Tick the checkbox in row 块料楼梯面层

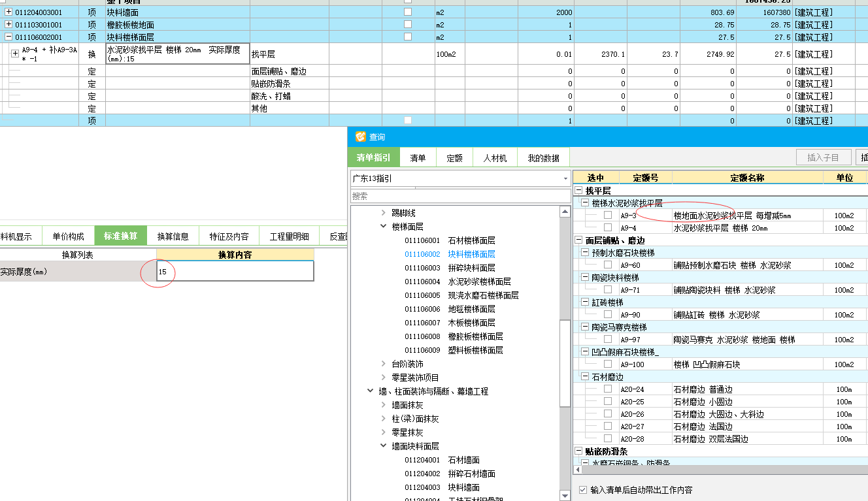click(x=408, y=37)
